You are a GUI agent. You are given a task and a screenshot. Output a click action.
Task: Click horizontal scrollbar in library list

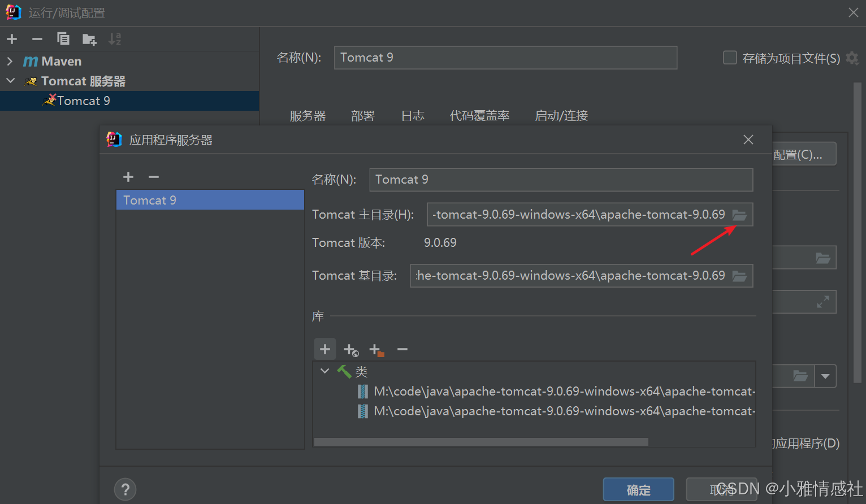click(x=481, y=442)
